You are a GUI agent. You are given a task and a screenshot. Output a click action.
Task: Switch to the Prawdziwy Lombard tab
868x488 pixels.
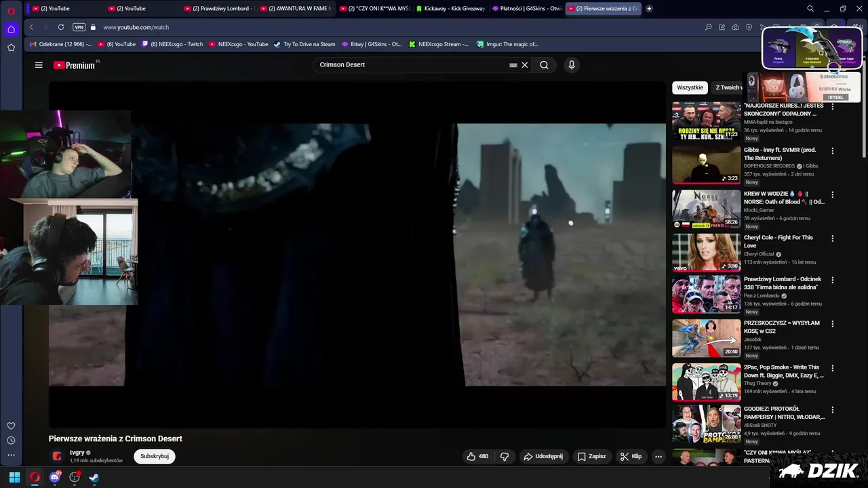click(218, 9)
